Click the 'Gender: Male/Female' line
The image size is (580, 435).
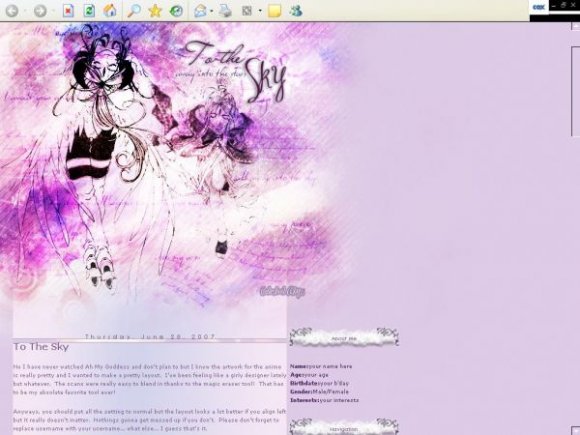click(320, 391)
